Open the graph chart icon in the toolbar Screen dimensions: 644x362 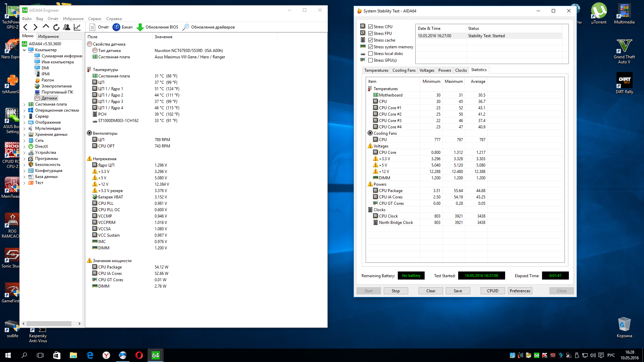pyautogui.click(x=77, y=27)
